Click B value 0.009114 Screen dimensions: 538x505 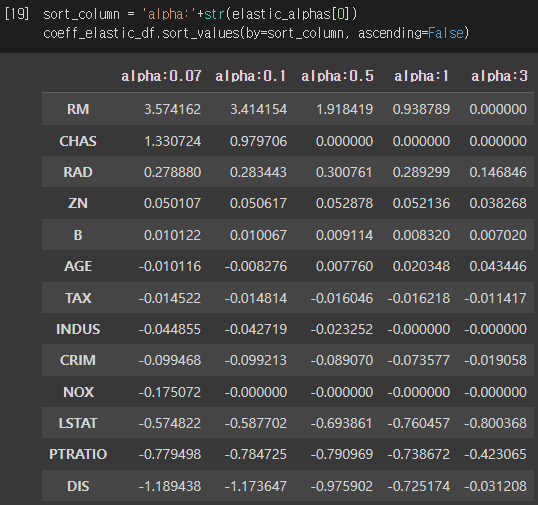point(344,235)
